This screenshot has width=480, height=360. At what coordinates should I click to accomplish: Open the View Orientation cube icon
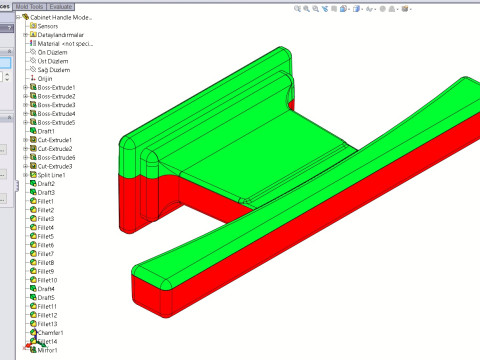(x=344, y=9)
